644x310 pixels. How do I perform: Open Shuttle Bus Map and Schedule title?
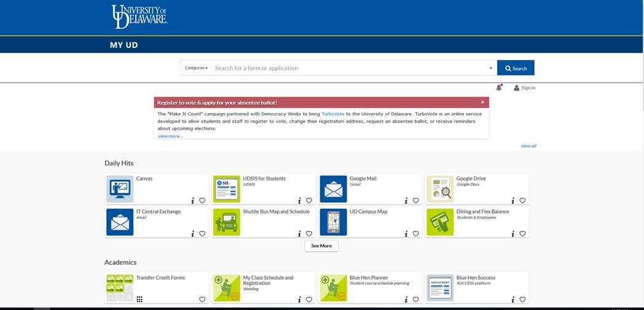(x=277, y=212)
